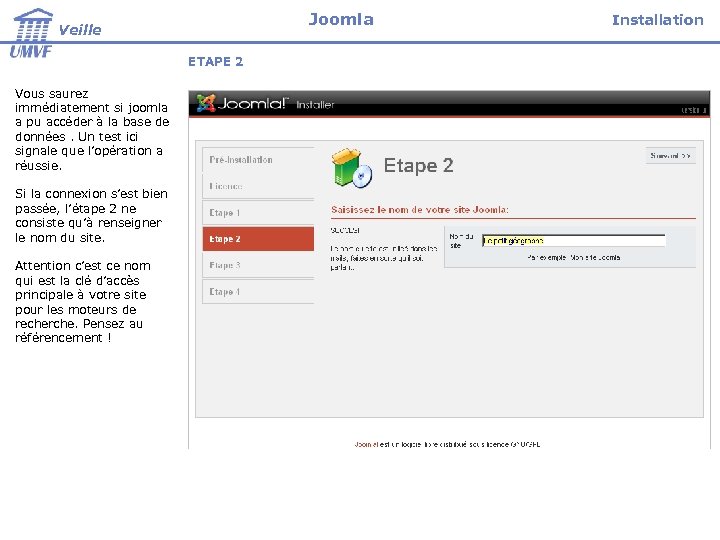The image size is (720, 540).
Task: Click the site name input field
Action: click(x=574, y=241)
